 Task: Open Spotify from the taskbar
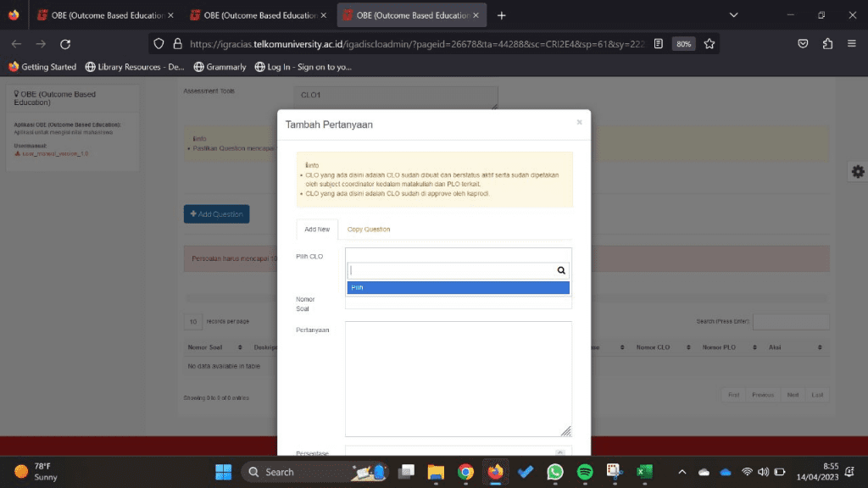(x=585, y=472)
